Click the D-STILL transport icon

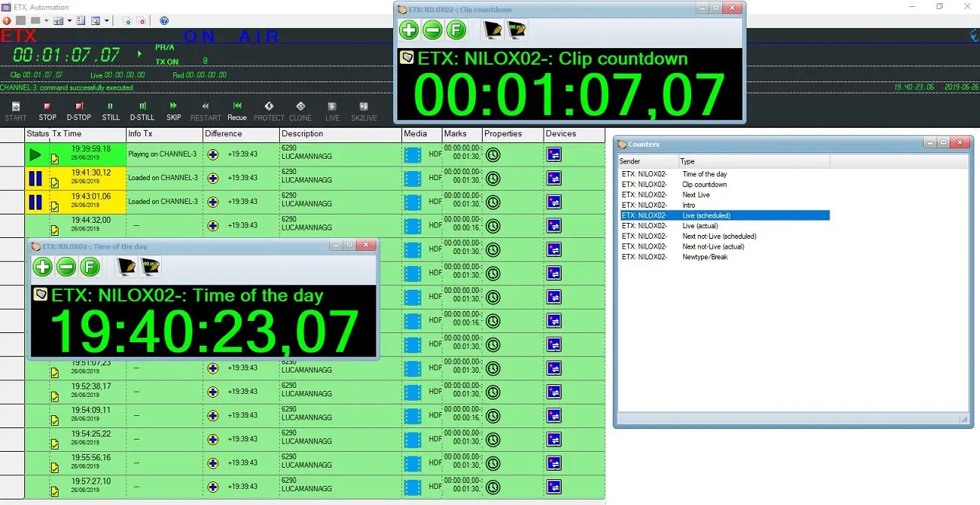coord(141,111)
